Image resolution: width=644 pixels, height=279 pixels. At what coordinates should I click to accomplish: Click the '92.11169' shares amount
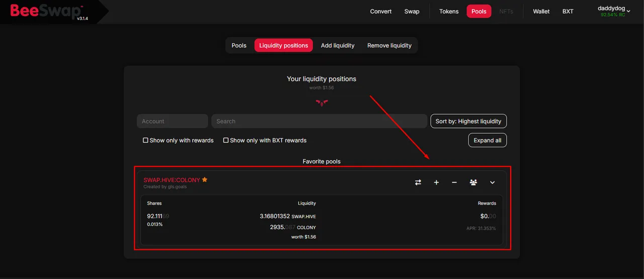point(158,216)
